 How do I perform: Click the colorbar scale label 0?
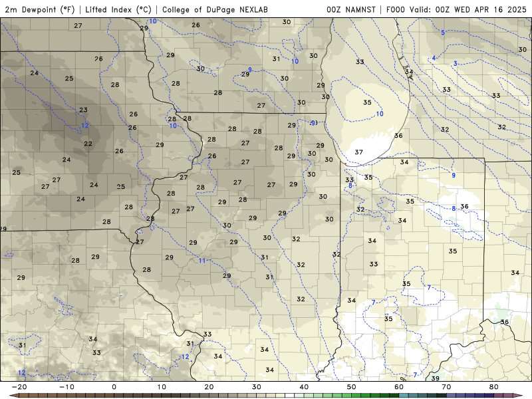[x=114, y=387]
